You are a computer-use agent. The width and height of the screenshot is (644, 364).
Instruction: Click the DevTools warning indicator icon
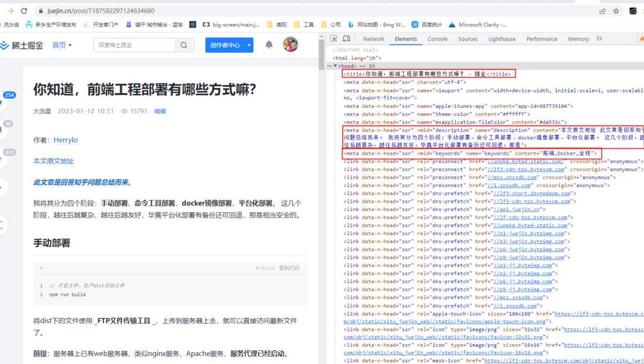tap(640, 39)
